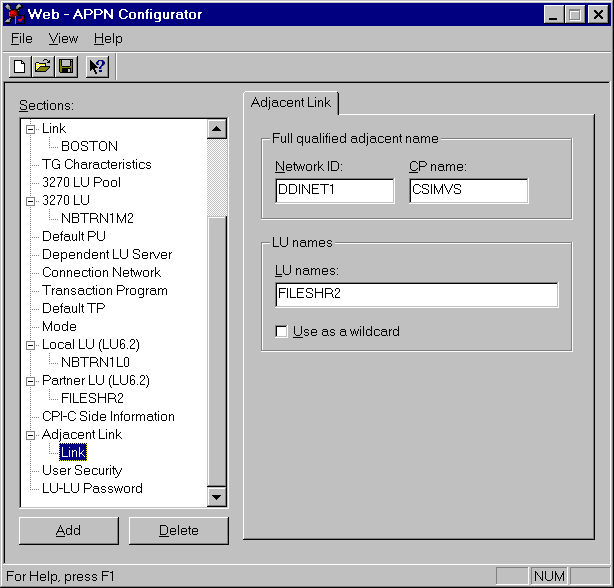Image resolution: width=614 pixels, height=588 pixels.
Task: Click the New file toolbar icon
Action: (x=19, y=67)
